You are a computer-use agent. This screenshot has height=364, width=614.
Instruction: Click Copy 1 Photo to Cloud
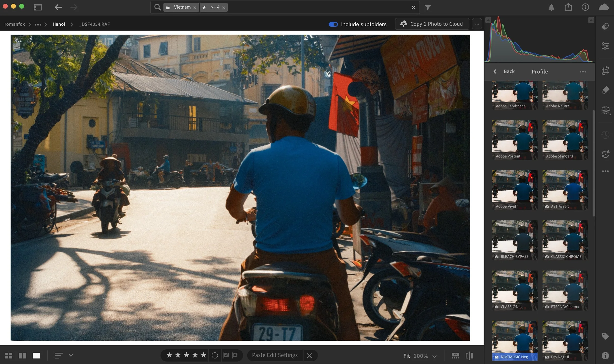pyautogui.click(x=432, y=24)
